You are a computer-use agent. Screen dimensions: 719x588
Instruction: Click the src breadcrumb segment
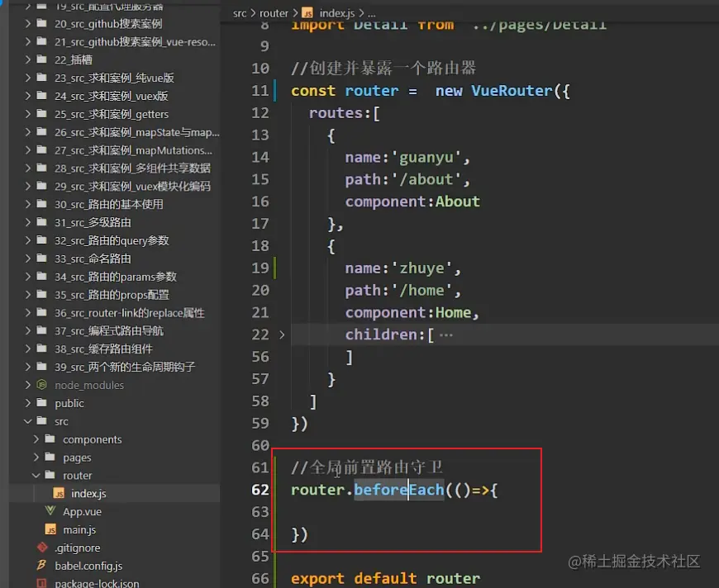(240, 13)
